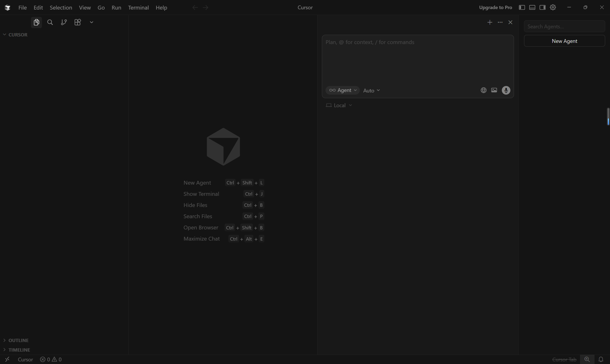610x364 pixels.
Task: Open the Extensions icon in sidebar
Action: [x=77, y=22]
